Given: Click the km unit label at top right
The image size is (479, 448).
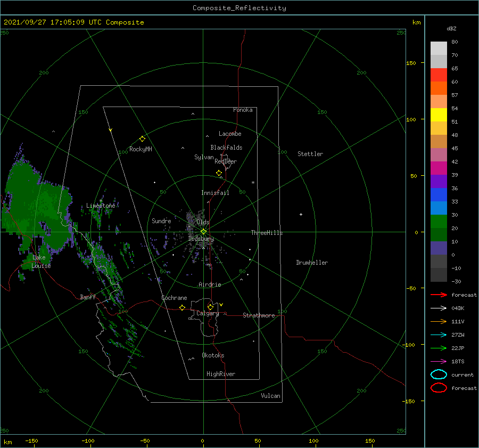Looking at the screenshot, I should pos(416,22).
